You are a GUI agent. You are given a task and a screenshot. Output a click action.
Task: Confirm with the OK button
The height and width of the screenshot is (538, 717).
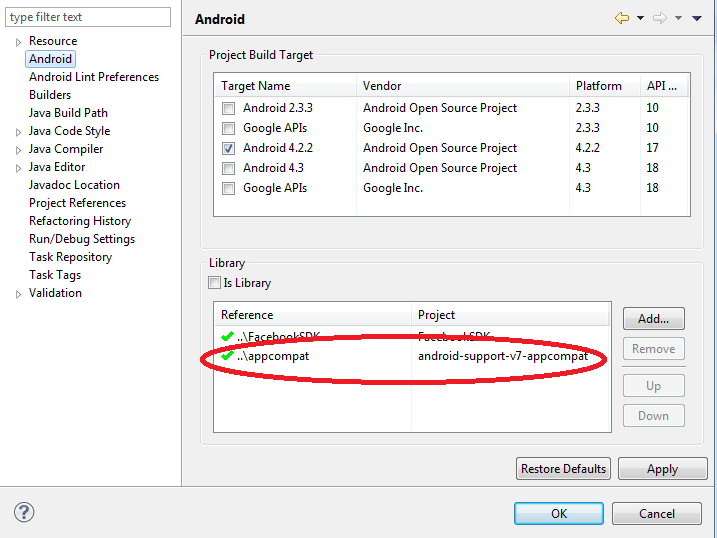[559, 513]
